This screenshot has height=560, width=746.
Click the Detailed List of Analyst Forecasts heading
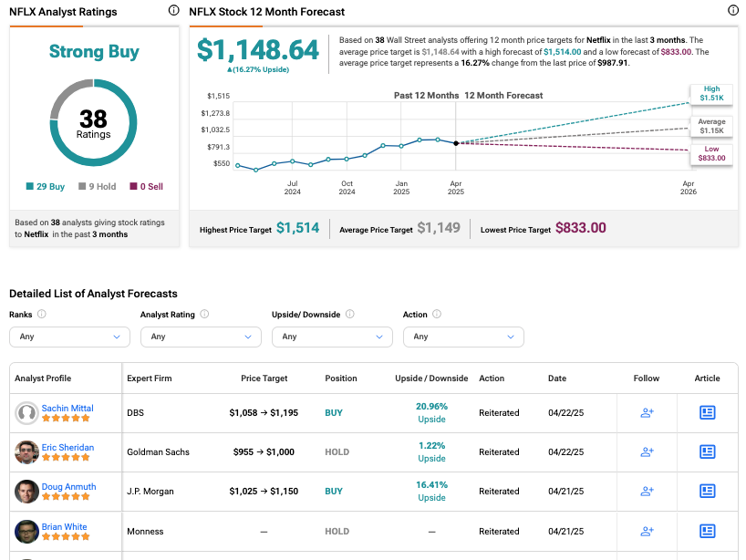(93, 294)
